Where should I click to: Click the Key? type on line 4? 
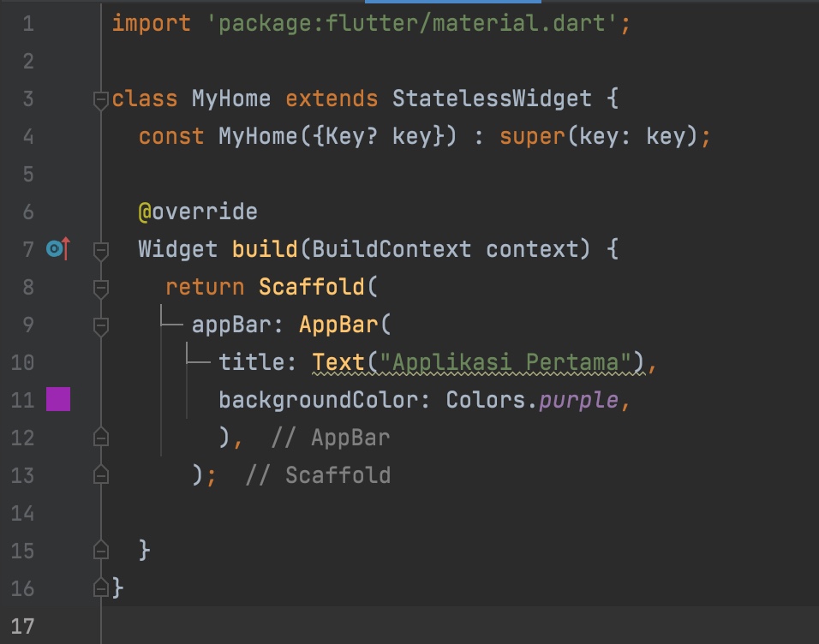(x=351, y=136)
